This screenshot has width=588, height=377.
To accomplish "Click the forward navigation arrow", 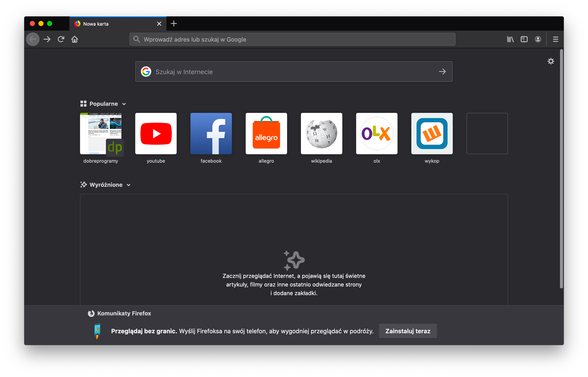I will pyautogui.click(x=47, y=39).
